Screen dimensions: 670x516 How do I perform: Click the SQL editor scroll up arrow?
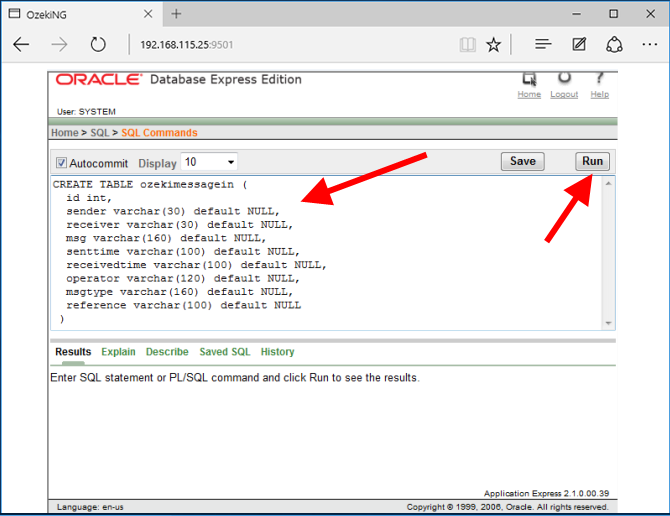(x=608, y=184)
